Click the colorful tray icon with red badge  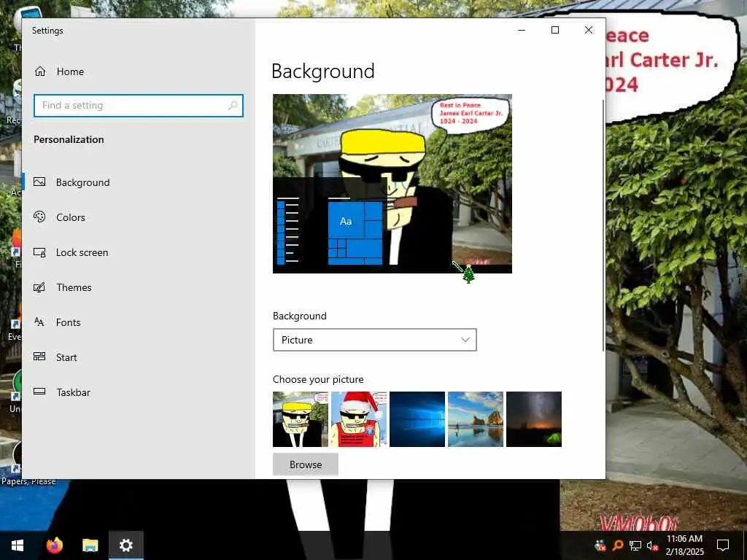[x=601, y=545]
